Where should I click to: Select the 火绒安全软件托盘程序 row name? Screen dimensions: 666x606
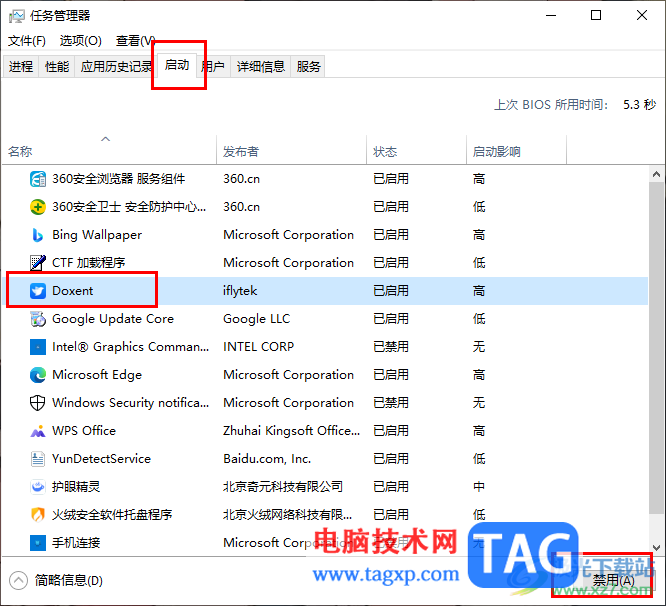(x=112, y=515)
